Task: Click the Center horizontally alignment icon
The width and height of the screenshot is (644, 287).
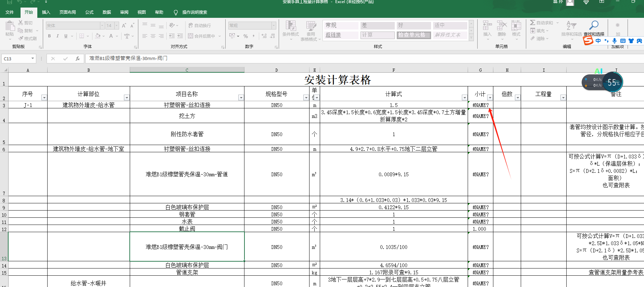Action: [x=153, y=36]
